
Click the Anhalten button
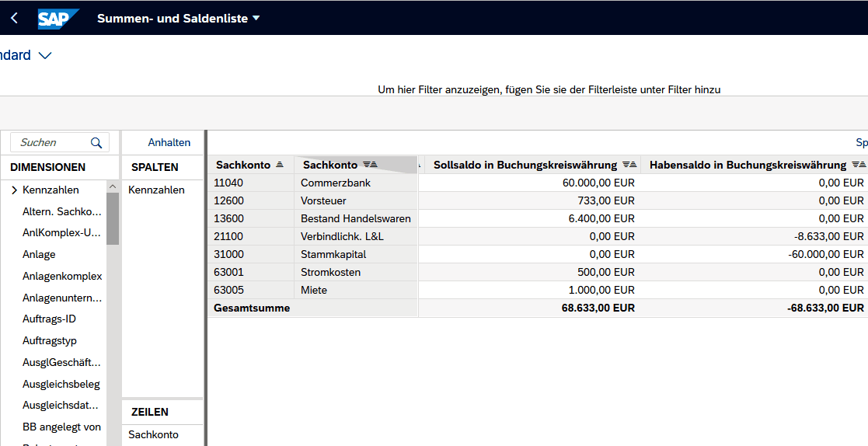tap(169, 142)
